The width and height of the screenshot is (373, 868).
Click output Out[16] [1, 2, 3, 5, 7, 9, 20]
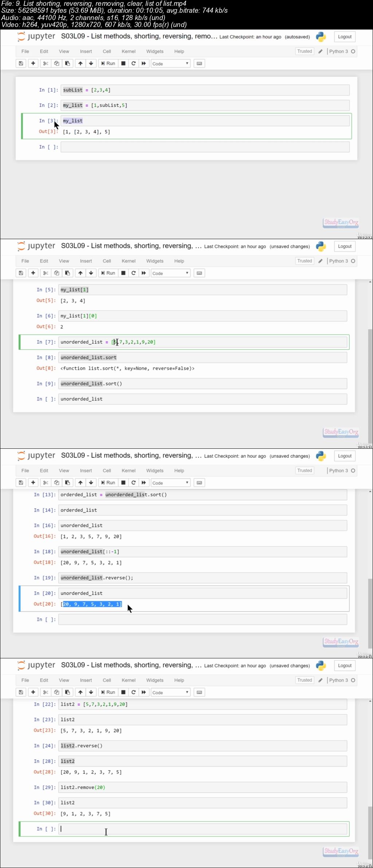click(x=91, y=537)
